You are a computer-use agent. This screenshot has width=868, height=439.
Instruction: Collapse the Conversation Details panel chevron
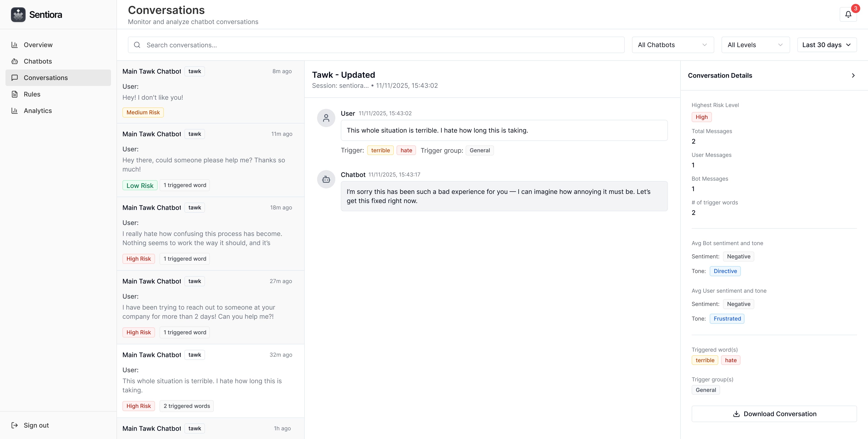(853, 75)
